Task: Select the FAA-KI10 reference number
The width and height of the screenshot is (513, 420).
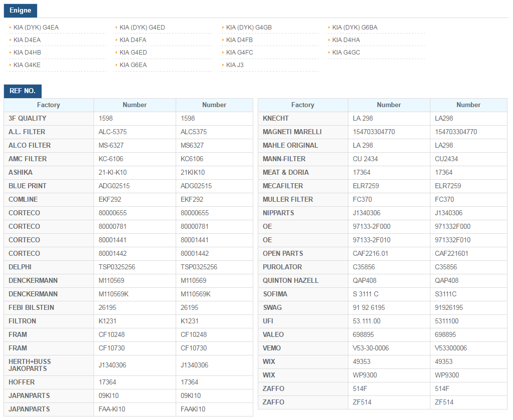Action: [112, 409]
